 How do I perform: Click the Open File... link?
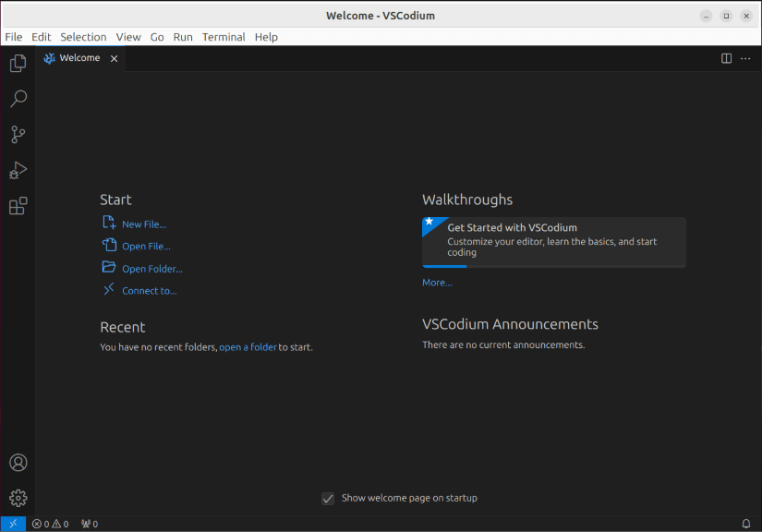pyautogui.click(x=146, y=247)
